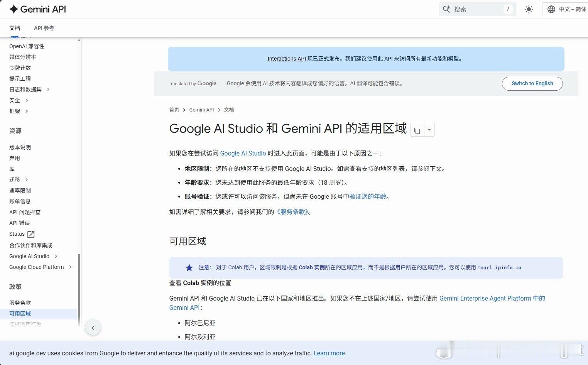Click the Status external link icon
Image resolution: width=588 pixels, height=365 pixels.
point(31,234)
